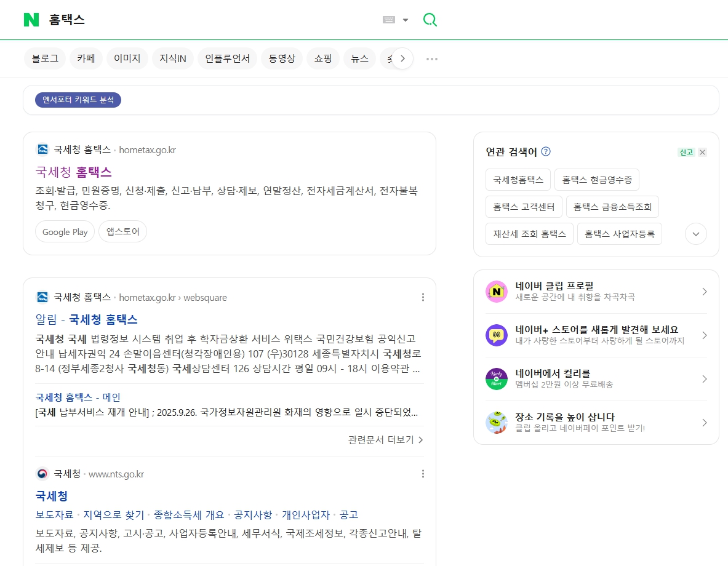Click the hometax.go.kr URL in first result
The image size is (728, 566).
pos(147,150)
